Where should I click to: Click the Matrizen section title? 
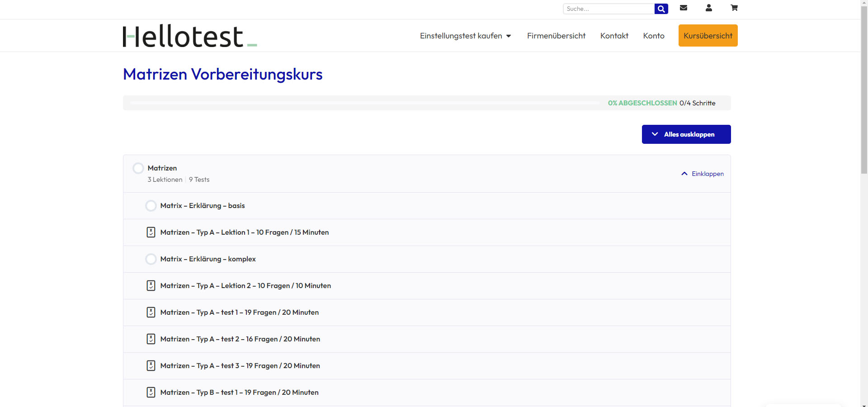162,168
